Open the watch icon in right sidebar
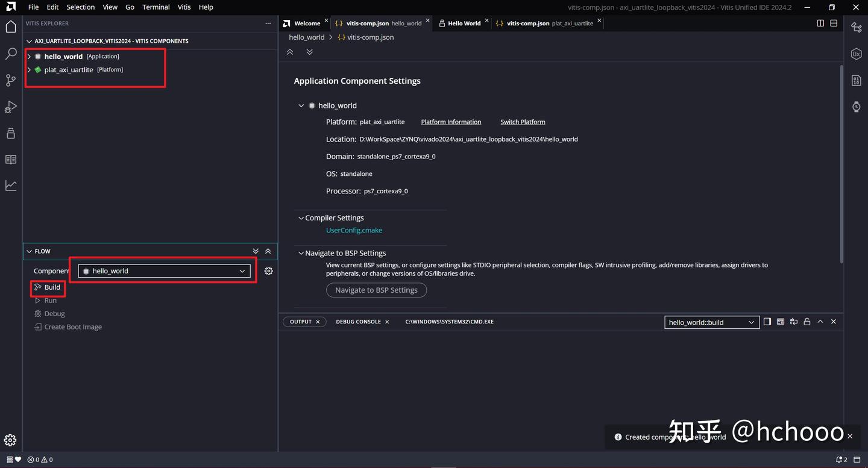This screenshot has width=868, height=468. tap(856, 107)
